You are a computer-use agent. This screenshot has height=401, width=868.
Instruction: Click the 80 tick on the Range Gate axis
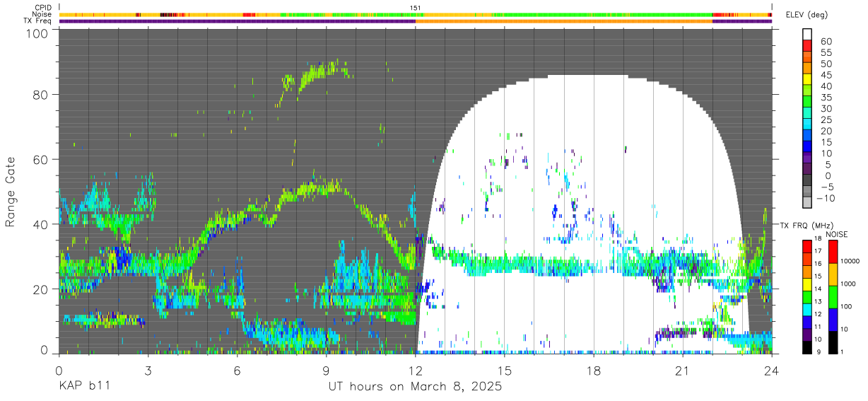point(40,95)
